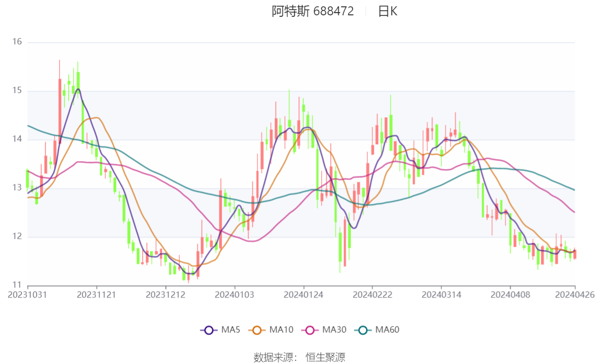The width and height of the screenshot is (599, 364).
Task: Toggle the MA10 legend series
Action: 271,330
